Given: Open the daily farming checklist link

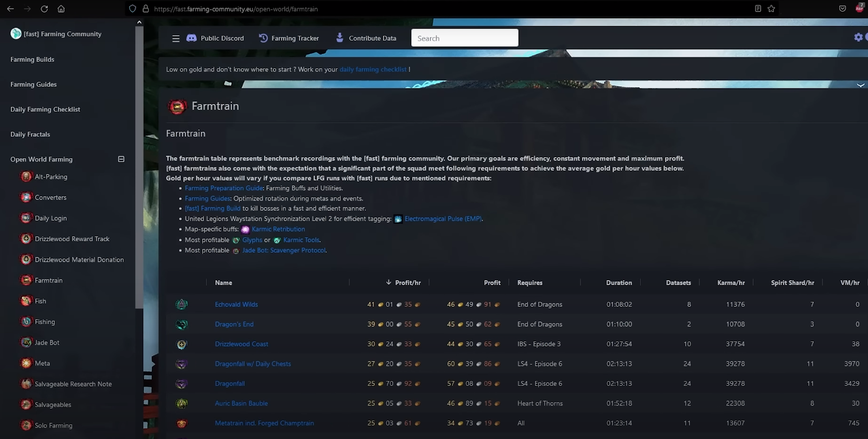Looking at the screenshot, I should tap(373, 69).
